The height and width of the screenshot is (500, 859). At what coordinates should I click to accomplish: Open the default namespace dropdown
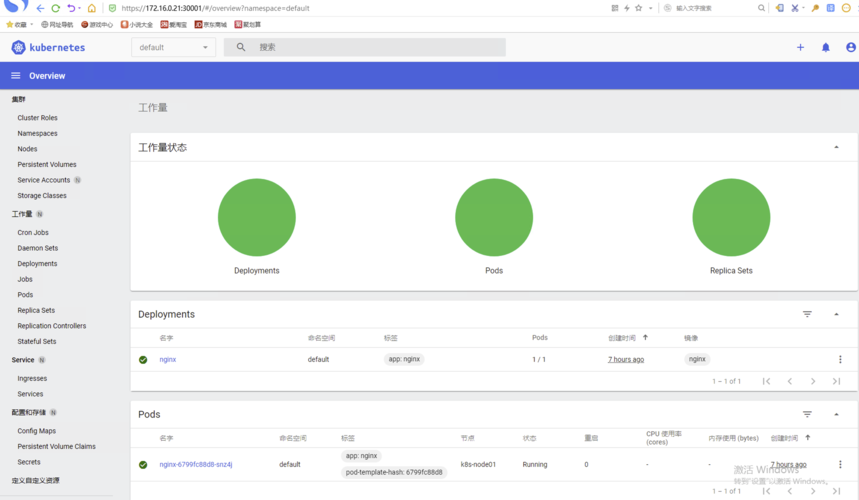point(173,47)
